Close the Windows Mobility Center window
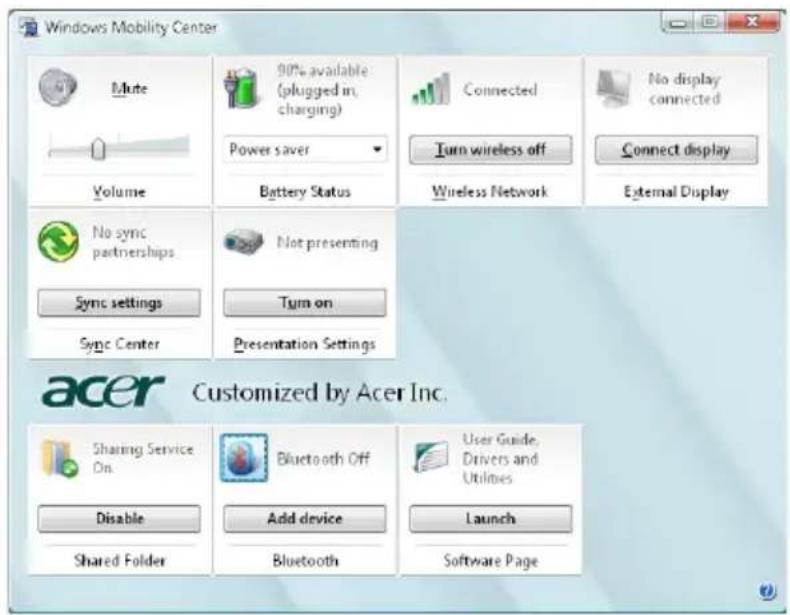Viewport: 790px width, 615px height. click(752, 22)
